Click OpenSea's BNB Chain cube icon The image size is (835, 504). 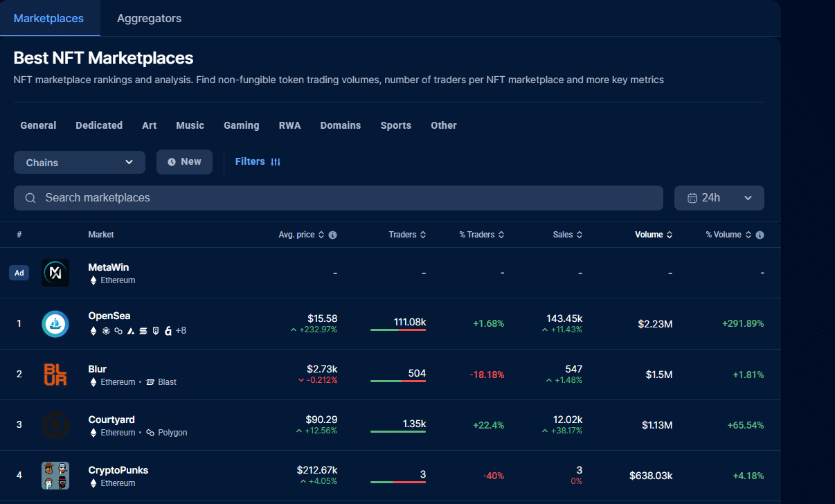pyautogui.click(x=107, y=331)
